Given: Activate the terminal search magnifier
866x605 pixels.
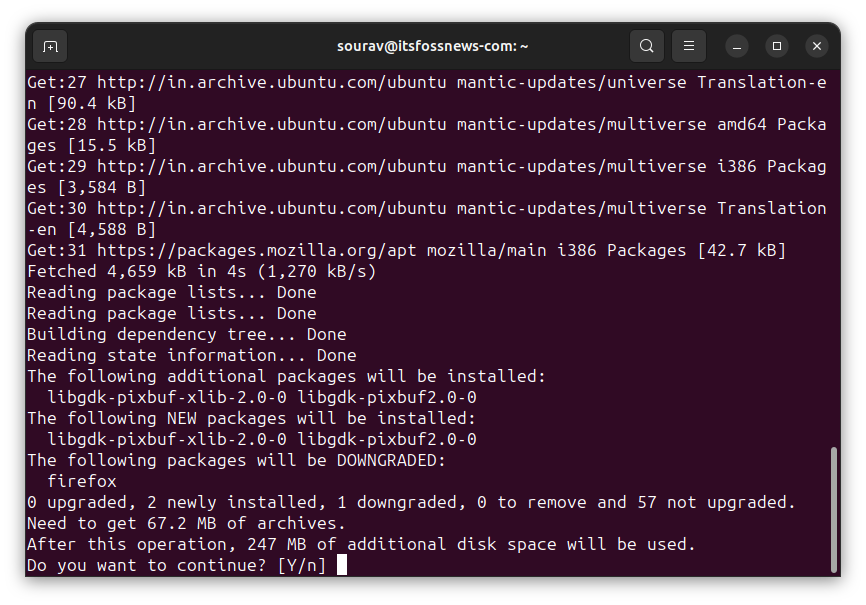Looking at the screenshot, I should [x=646, y=46].
